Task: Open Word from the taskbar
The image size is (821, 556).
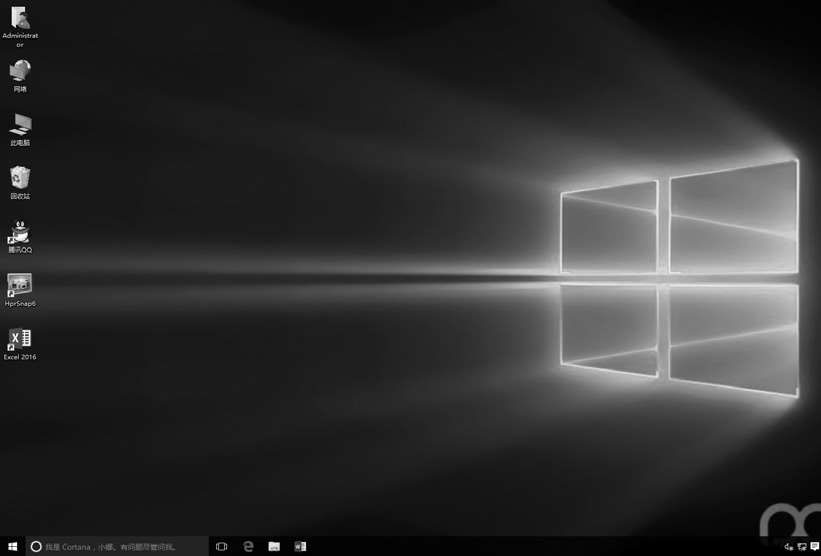Action: click(300, 547)
